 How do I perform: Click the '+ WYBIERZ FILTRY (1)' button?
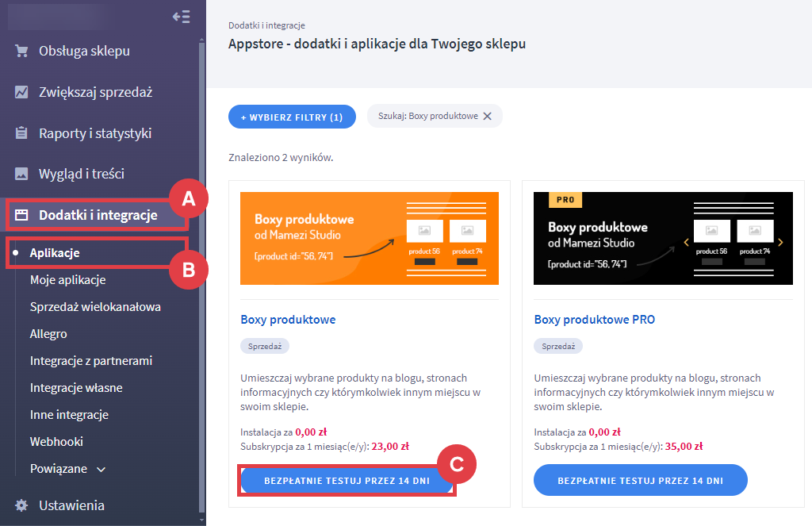tap(292, 115)
